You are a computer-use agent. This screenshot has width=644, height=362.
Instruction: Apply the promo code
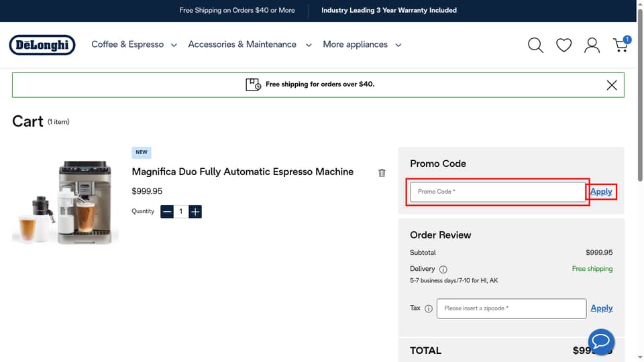coord(601,192)
